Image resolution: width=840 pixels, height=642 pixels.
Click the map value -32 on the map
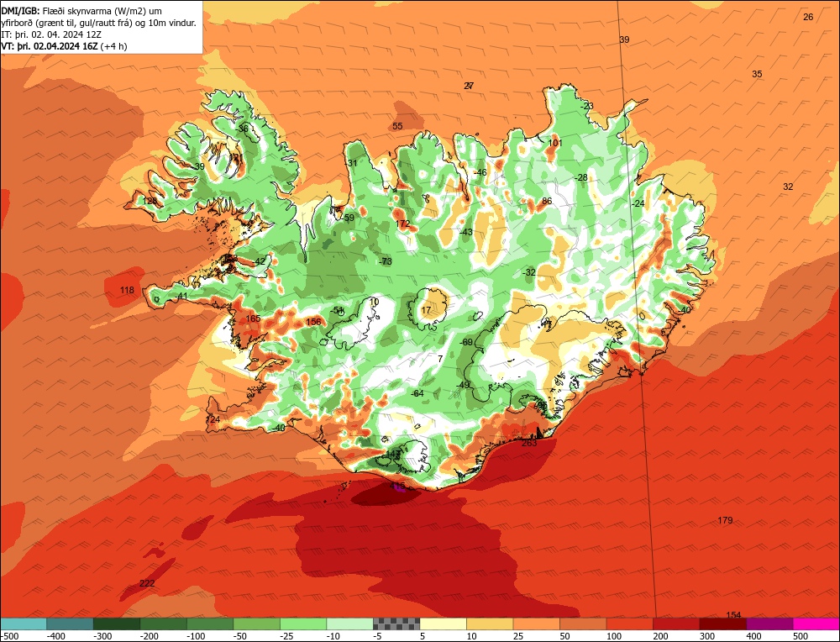click(x=528, y=273)
